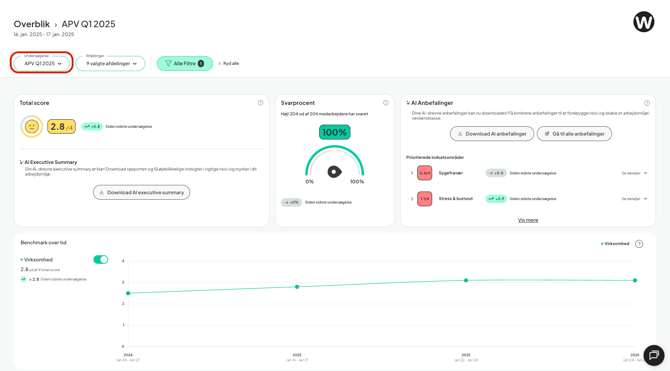Select the 2025 Jan 22-24 chart data point
The height and width of the screenshot is (371, 670).
pos(466,280)
